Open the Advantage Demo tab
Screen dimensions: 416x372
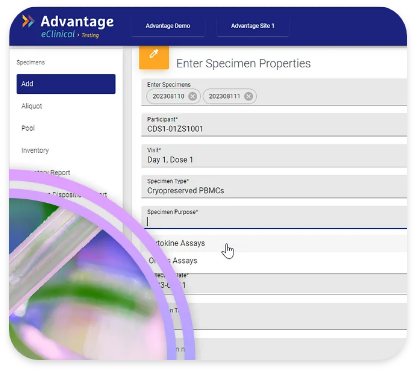coord(168,26)
